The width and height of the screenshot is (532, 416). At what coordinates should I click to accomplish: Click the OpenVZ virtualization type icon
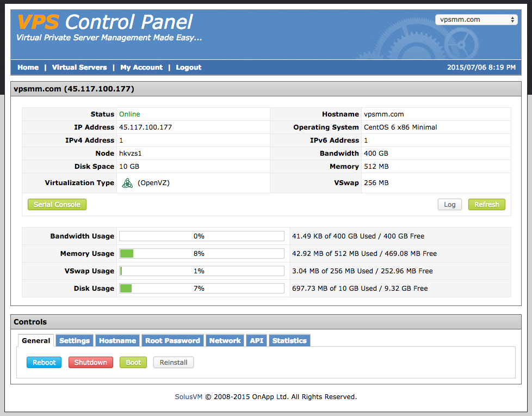pos(127,183)
